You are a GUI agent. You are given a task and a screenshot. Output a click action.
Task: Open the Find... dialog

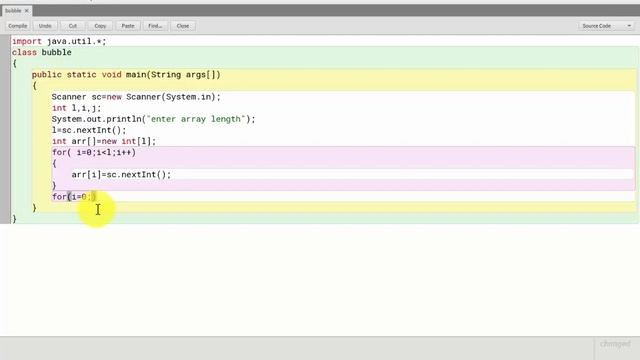click(155, 26)
